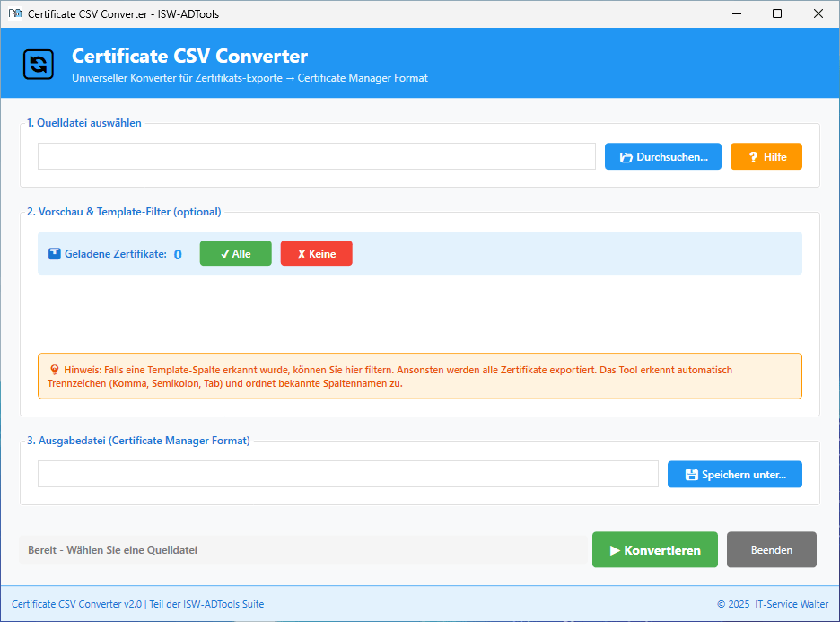The width and height of the screenshot is (840, 622).
Task: Exit using the gray Beenden button
Action: [771, 550]
